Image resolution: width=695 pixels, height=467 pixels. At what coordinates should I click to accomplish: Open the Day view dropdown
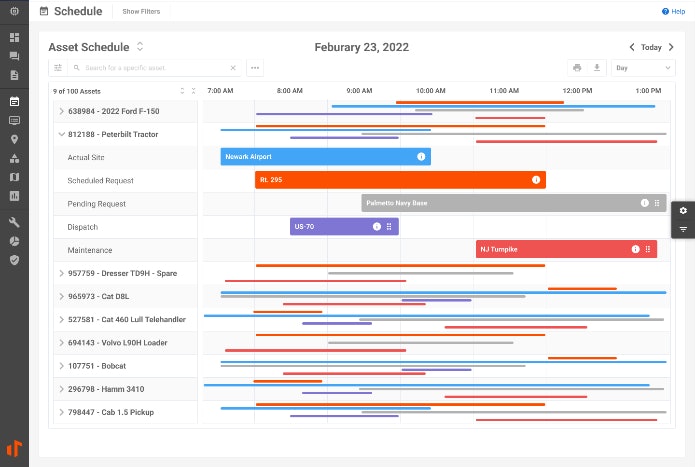pyautogui.click(x=643, y=68)
